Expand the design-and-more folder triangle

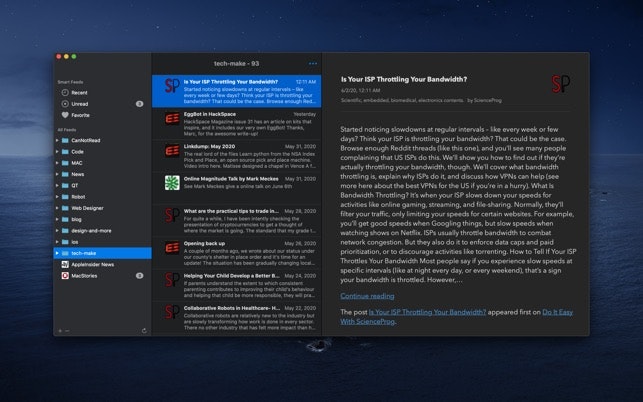pyautogui.click(x=57, y=231)
